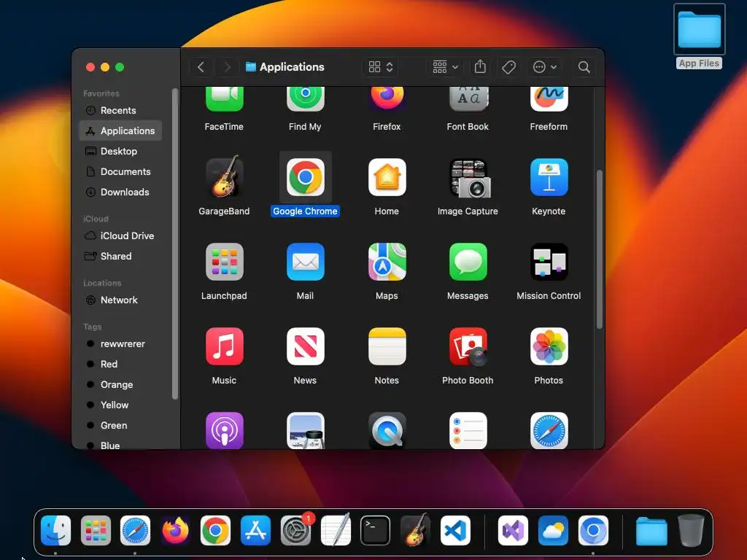Open Terminal from the Dock
The image size is (747, 560).
376,530
